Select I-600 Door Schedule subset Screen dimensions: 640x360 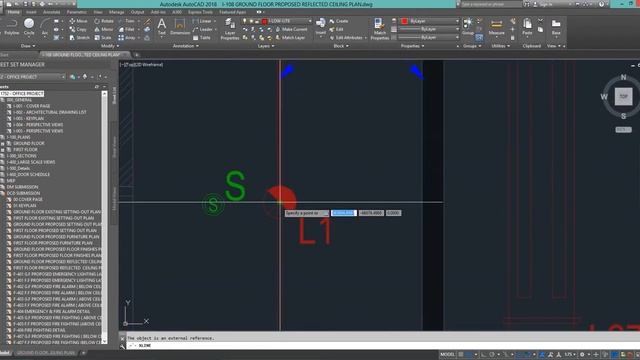pos(28,174)
